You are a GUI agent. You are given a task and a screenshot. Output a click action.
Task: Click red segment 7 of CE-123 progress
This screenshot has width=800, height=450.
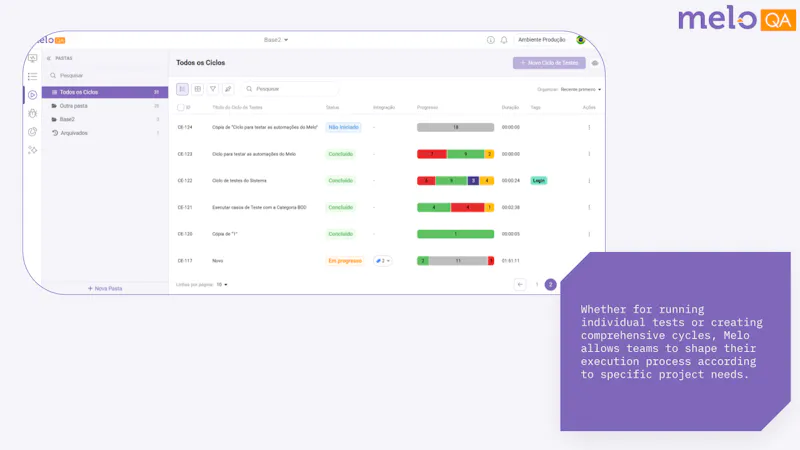(x=432, y=154)
